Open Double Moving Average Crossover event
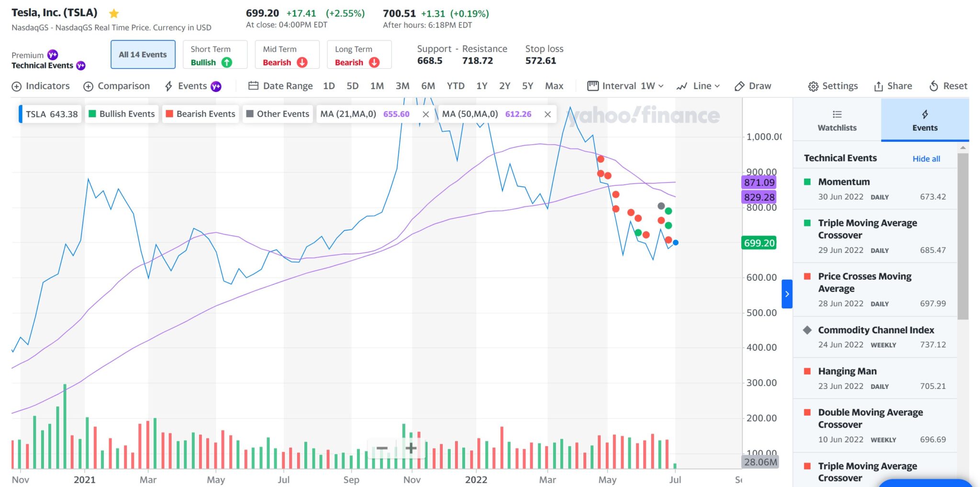 coord(875,425)
